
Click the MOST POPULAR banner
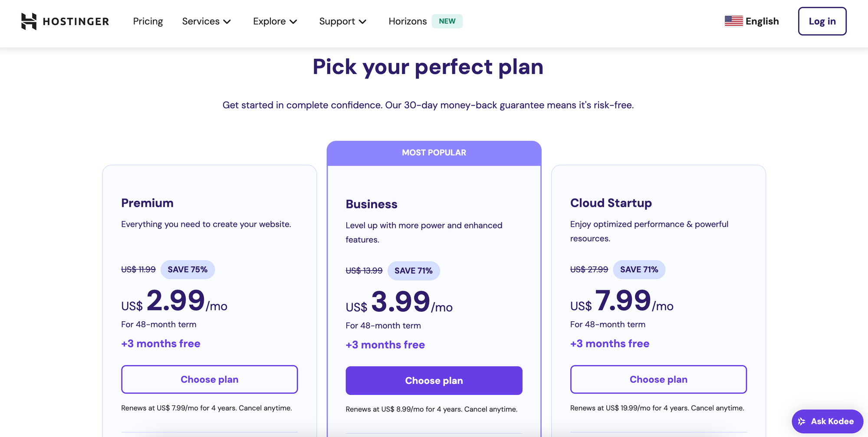(434, 153)
